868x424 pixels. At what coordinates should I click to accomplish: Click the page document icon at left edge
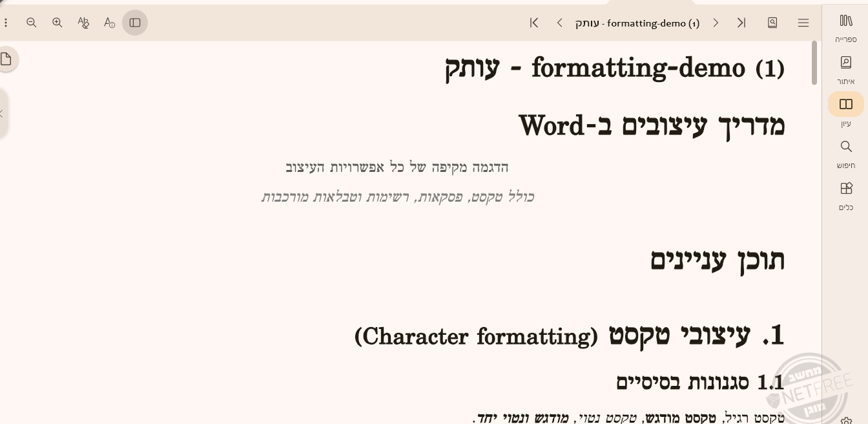(6, 59)
